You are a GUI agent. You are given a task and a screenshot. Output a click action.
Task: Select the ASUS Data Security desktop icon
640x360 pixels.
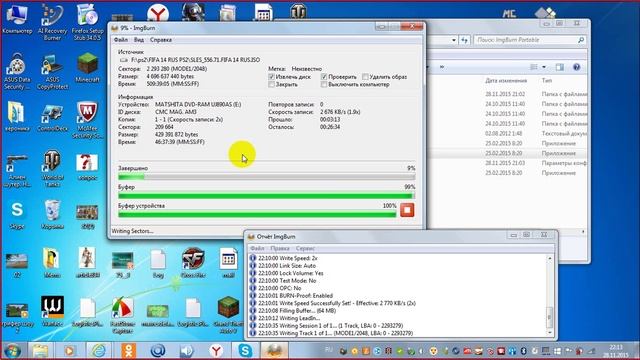click(x=17, y=71)
